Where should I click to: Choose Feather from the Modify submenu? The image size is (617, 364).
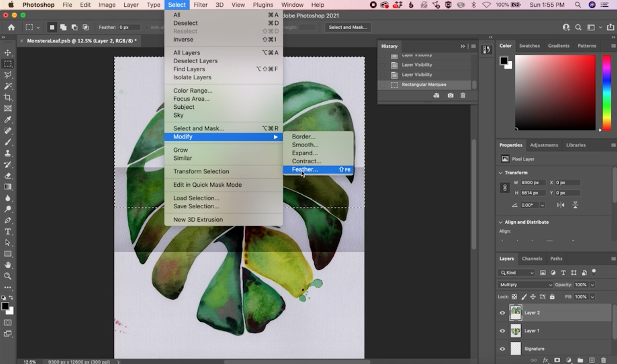coord(305,169)
